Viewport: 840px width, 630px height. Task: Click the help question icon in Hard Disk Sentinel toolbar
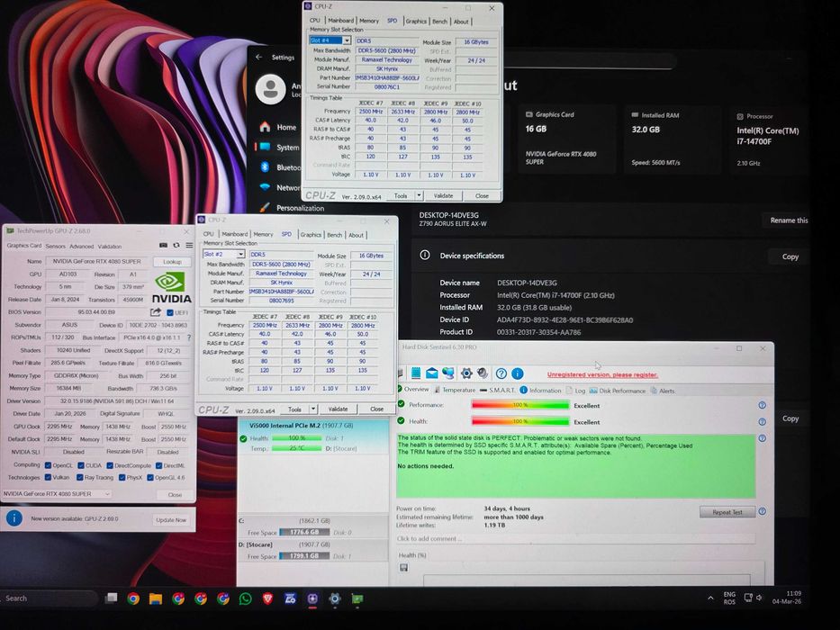(501, 373)
